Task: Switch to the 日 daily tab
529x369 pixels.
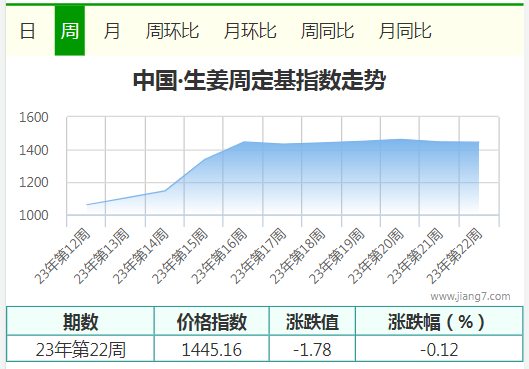Action: pyautogui.click(x=27, y=31)
